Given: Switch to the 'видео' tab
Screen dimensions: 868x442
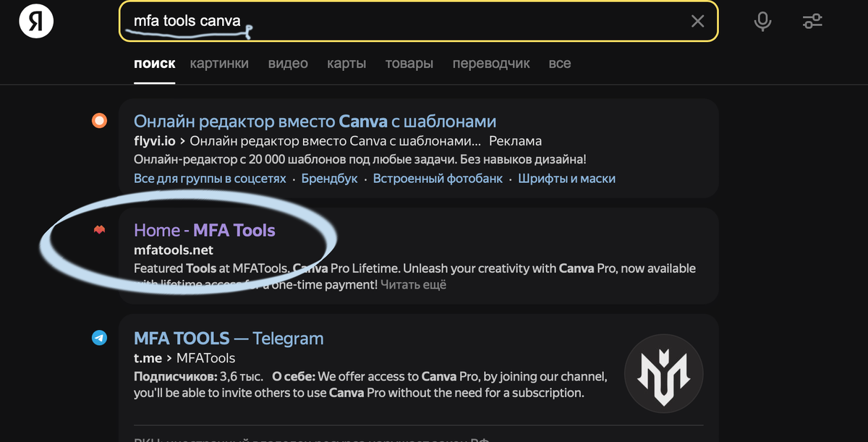Looking at the screenshot, I should click(x=288, y=64).
